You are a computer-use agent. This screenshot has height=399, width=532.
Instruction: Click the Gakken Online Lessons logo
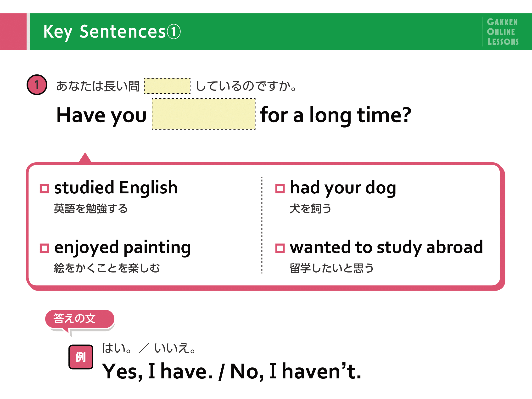(x=503, y=32)
